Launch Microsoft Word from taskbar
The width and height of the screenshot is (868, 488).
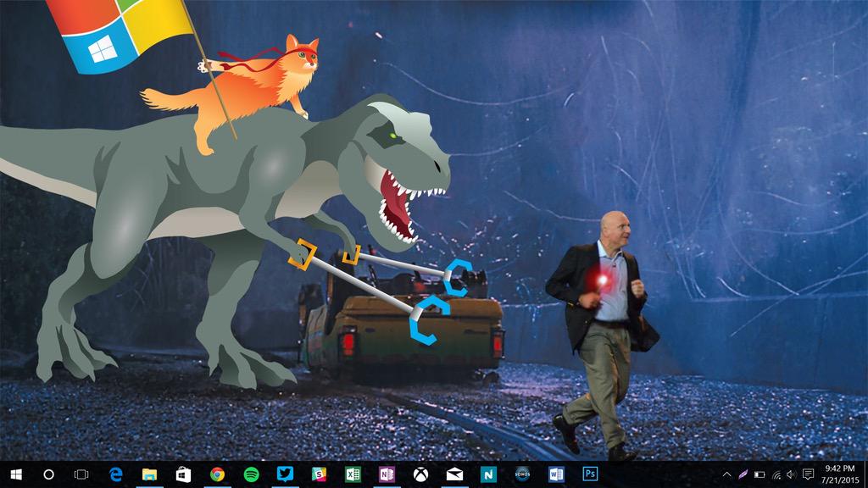point(556,474)
